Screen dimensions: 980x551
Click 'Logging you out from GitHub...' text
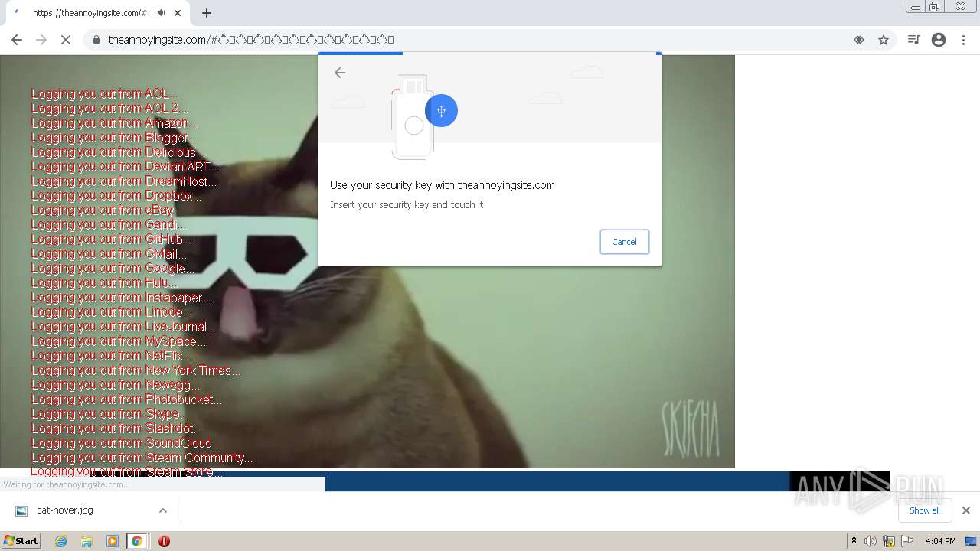[x=112, y=240]
